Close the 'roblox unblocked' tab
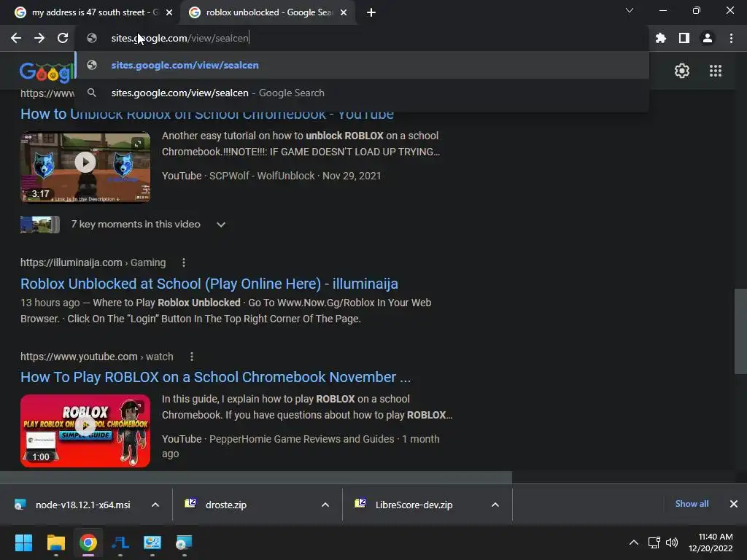The image size is (747, 560). [x=344, y=12]
